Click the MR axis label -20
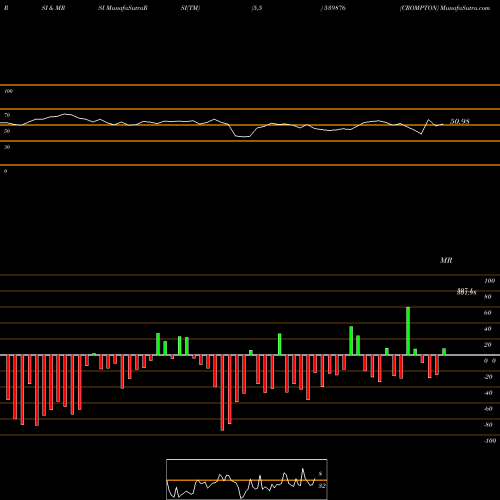The image size is (500, 500). pyautogui.click(x=488, y=377)
